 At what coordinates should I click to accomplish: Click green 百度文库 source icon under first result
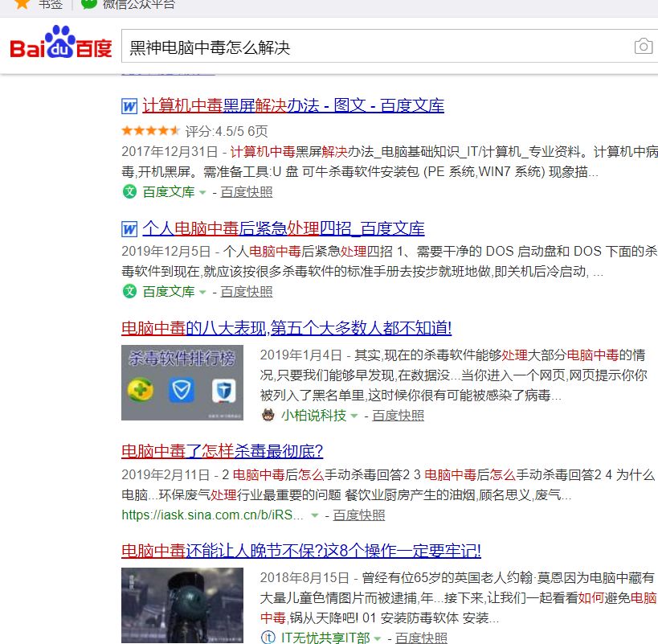coord(129,192)
